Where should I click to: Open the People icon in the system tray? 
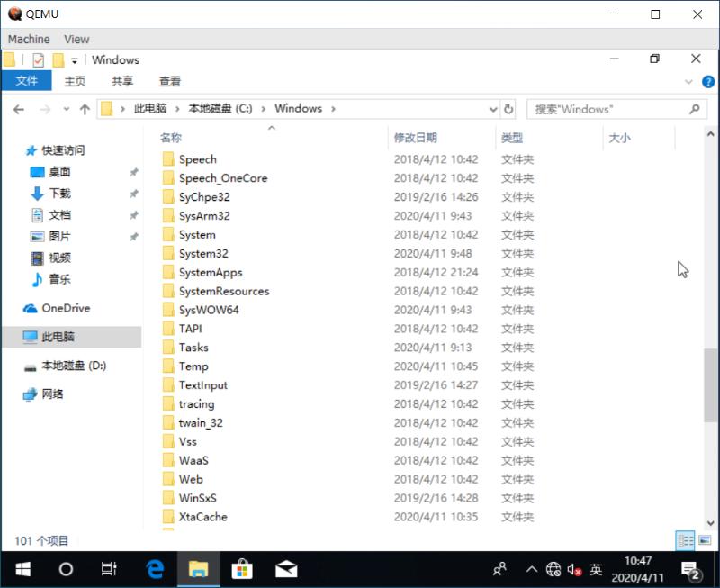[x=499, y=568]
